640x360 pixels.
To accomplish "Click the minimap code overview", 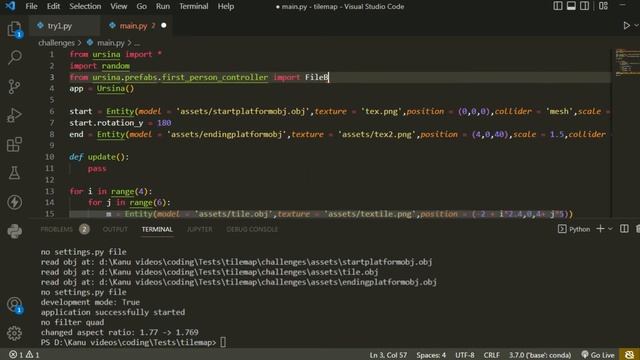I will pos(627,63).
